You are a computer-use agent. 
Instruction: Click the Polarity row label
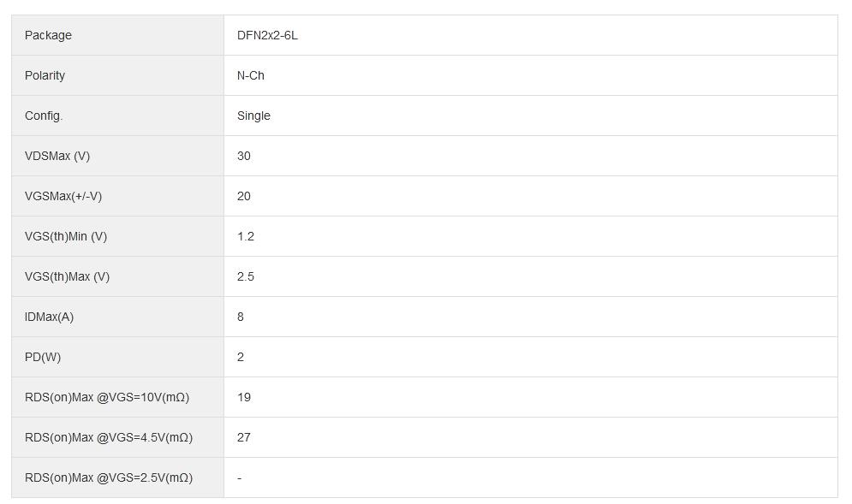coord(45,75)
